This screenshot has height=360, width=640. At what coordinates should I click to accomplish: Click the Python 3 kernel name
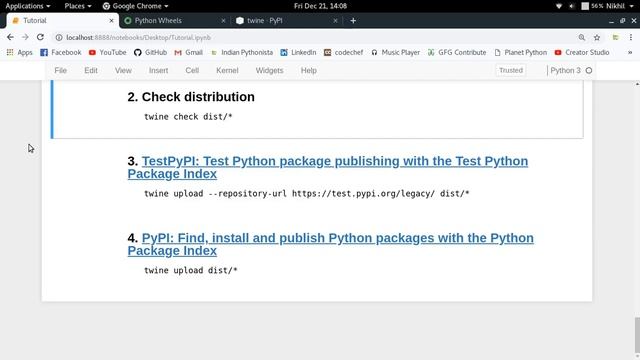click(x=565, y=71)
